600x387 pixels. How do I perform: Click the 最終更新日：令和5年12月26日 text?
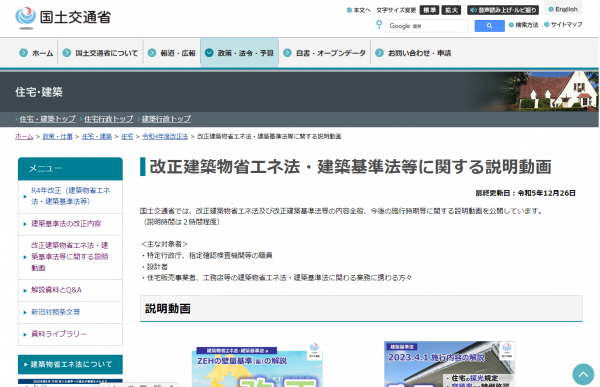pyautogui.click(x=525, y=193)
